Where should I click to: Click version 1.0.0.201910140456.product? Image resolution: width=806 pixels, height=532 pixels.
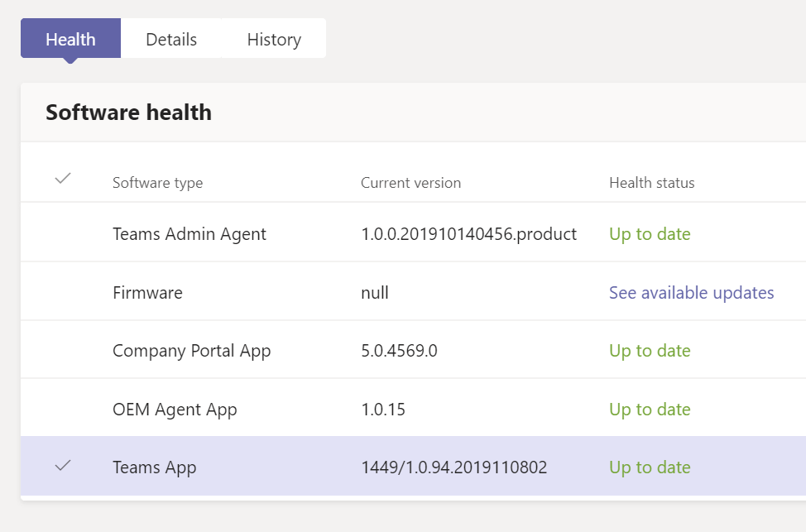point(469,234)
